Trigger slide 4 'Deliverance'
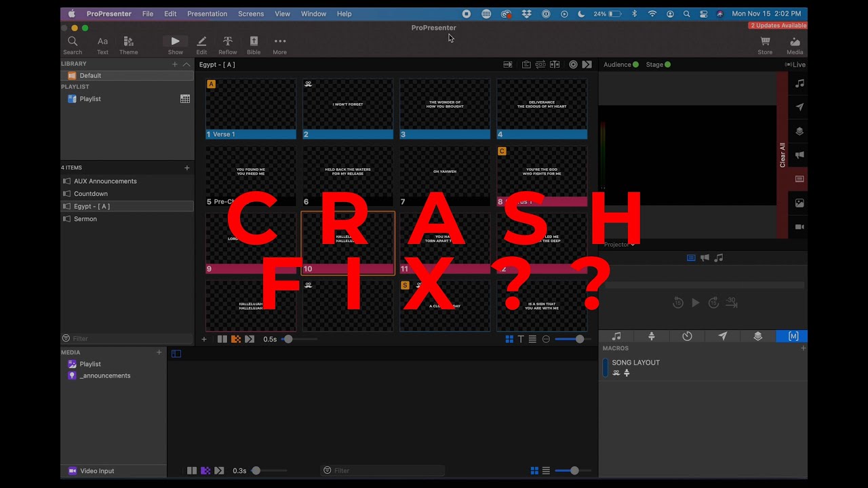The image size is (868, 488). coord(542,108)
